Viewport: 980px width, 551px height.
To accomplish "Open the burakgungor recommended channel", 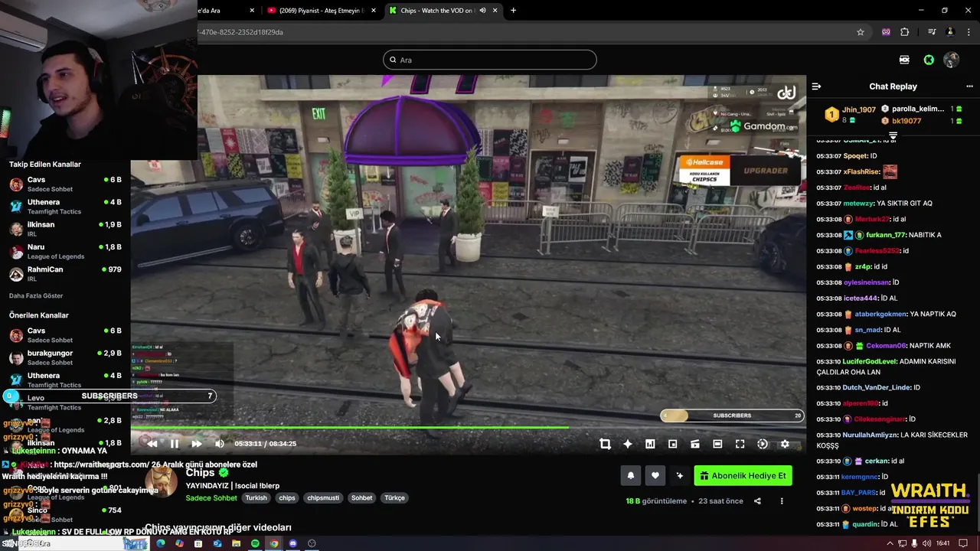I will point(65,357).
